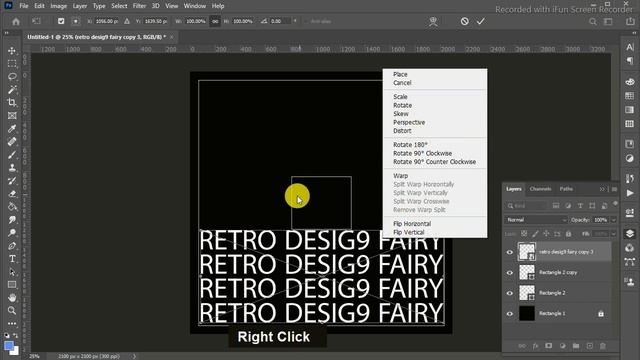
Task: Click the add layer style fx icon
Action: [535, 346]
